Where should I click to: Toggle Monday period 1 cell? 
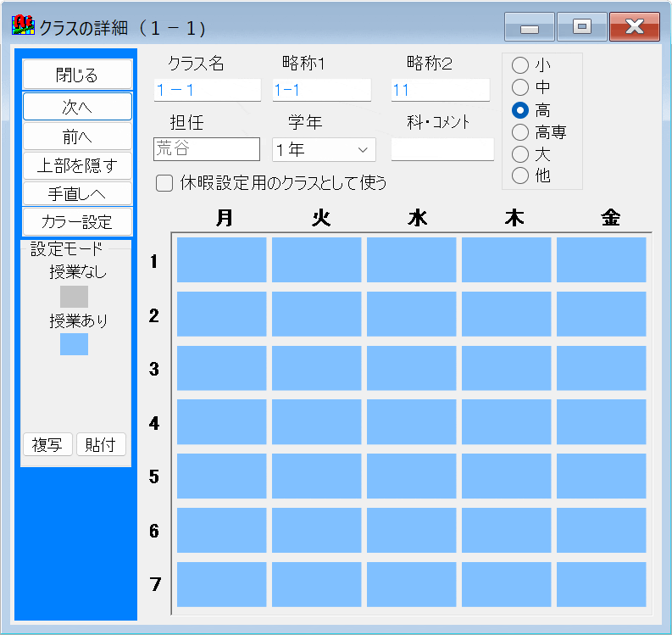221,259
